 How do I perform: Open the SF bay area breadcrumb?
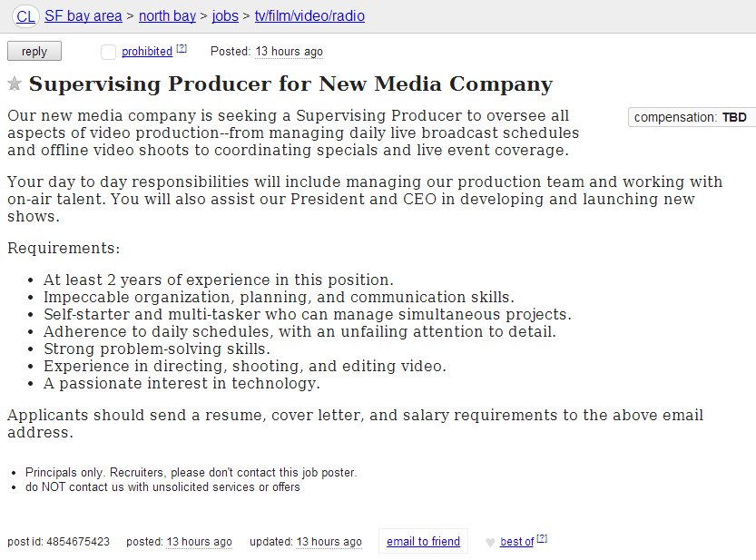pos(83,16)
